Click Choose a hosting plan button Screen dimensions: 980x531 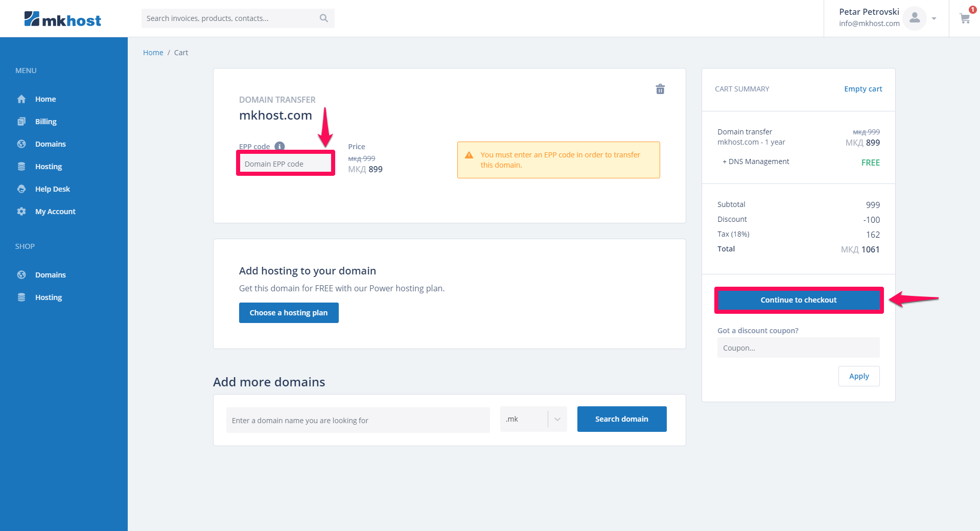(x=289, y=313)
